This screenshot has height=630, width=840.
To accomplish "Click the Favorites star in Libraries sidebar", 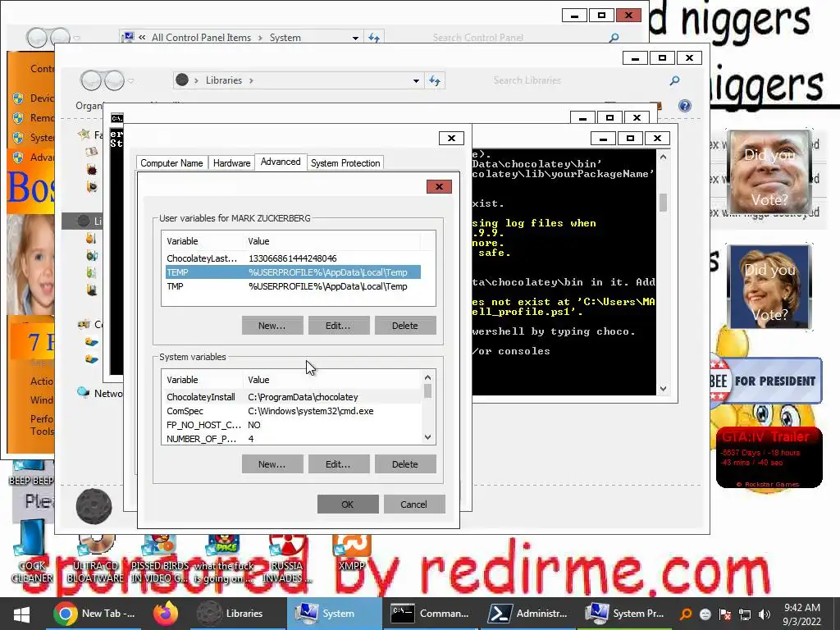I will [x=84, y=134].
